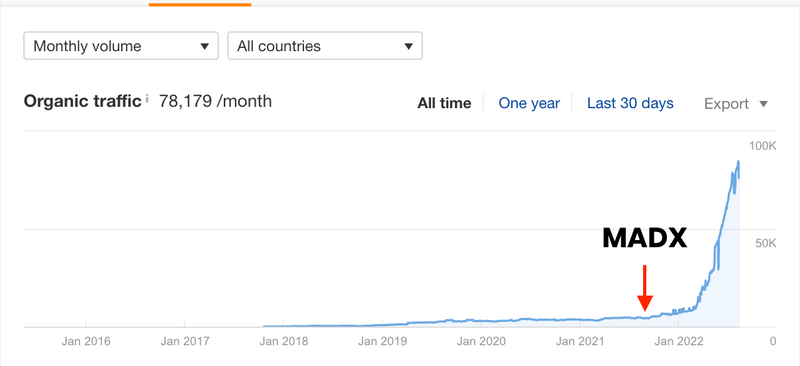This screenshot has height=366, width=800.
Task: Click the Monthly volume dropdown arrow
Action: coord(204,46)
